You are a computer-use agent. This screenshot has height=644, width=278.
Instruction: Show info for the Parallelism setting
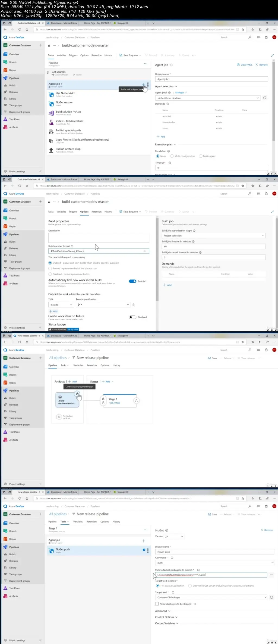tap(169, 151)
